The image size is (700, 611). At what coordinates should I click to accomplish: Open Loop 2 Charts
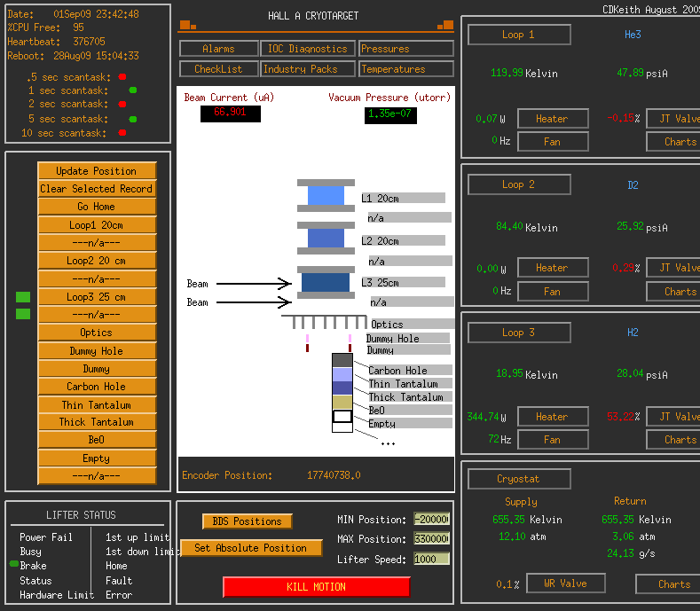point(673,292)
